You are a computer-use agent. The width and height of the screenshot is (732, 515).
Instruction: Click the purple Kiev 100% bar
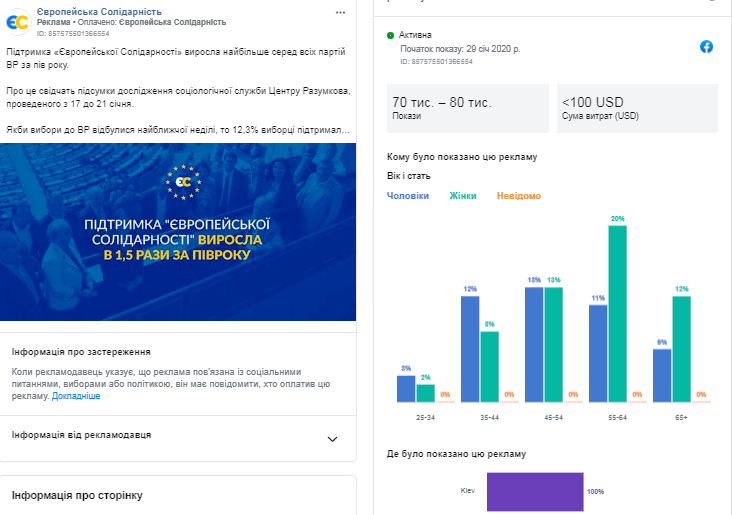[535, 492]
